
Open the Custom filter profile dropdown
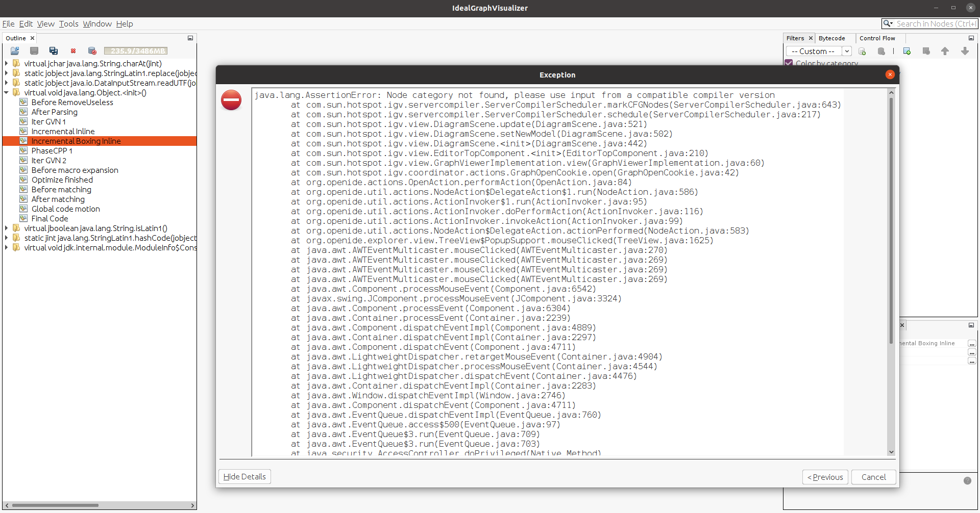click(847, 52)
